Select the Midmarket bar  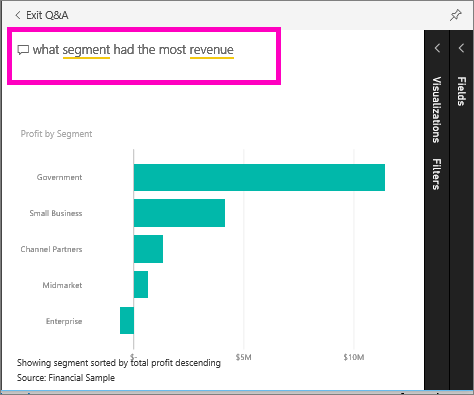pyautogui.click(x=141, y=284)
